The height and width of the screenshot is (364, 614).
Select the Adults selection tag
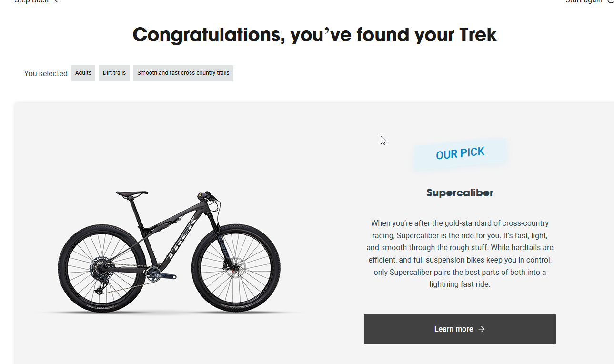coord(83,73)
